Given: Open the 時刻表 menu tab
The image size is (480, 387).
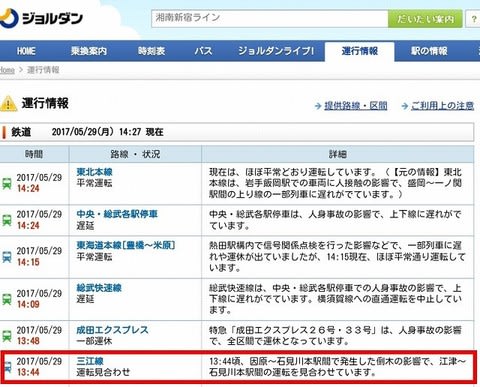Looking at the screenshot, I should (152, 51).
